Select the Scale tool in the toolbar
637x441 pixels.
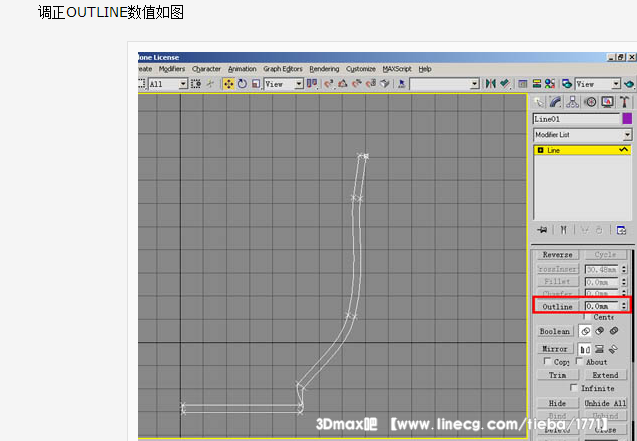pos(256,84)
